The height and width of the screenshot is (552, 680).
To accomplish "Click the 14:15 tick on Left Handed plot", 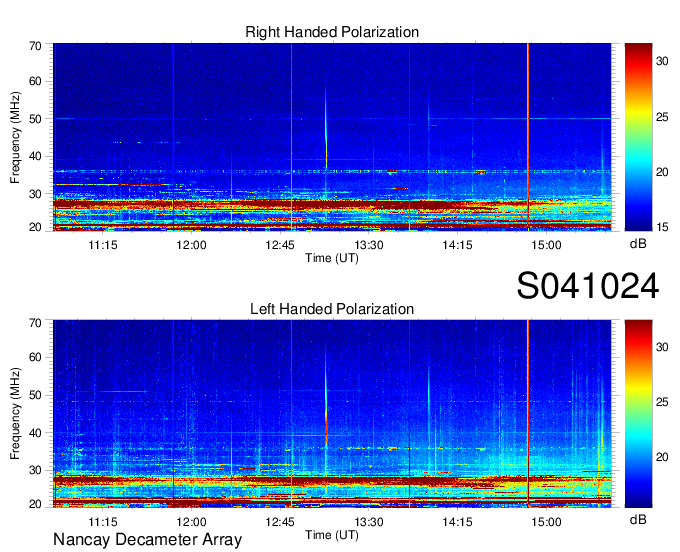I will coord(457,522).
